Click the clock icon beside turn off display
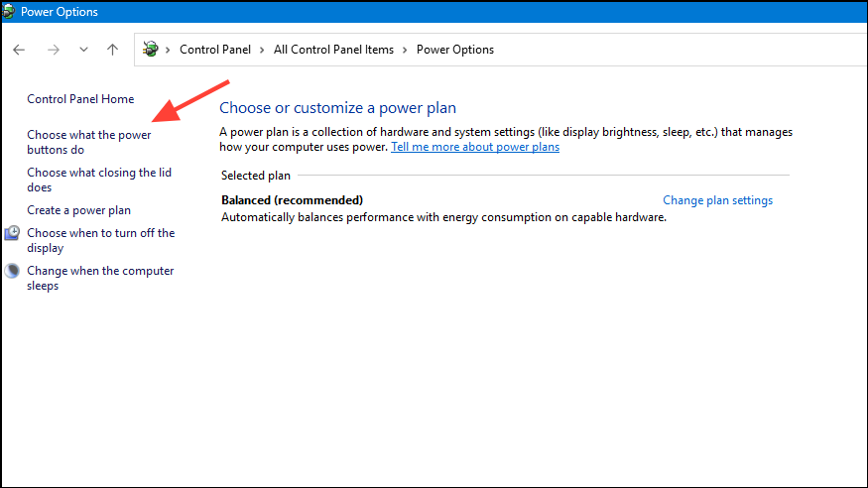 pos(12,233)
